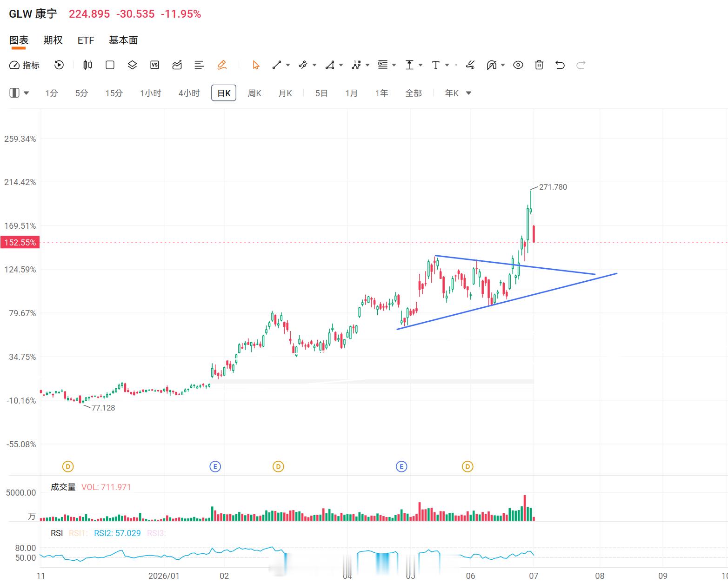Select the 日K timeframe
This screenshot has width=728, height=583.
coord(224,93)
